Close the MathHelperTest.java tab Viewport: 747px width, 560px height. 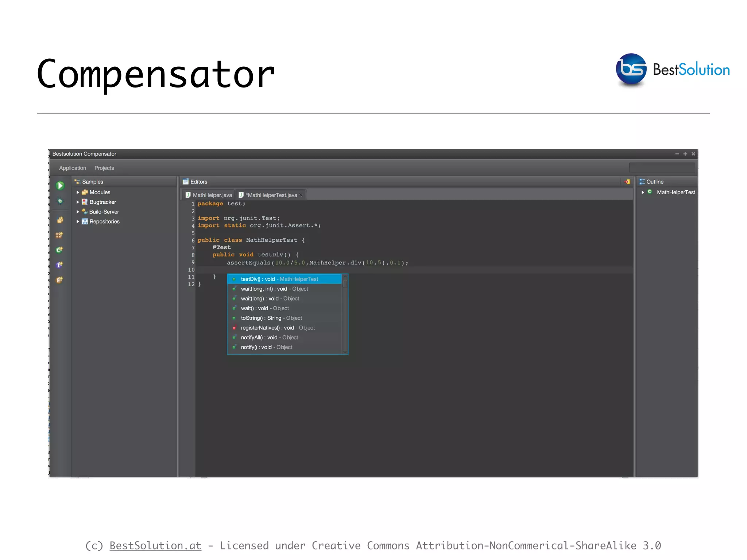301,195
